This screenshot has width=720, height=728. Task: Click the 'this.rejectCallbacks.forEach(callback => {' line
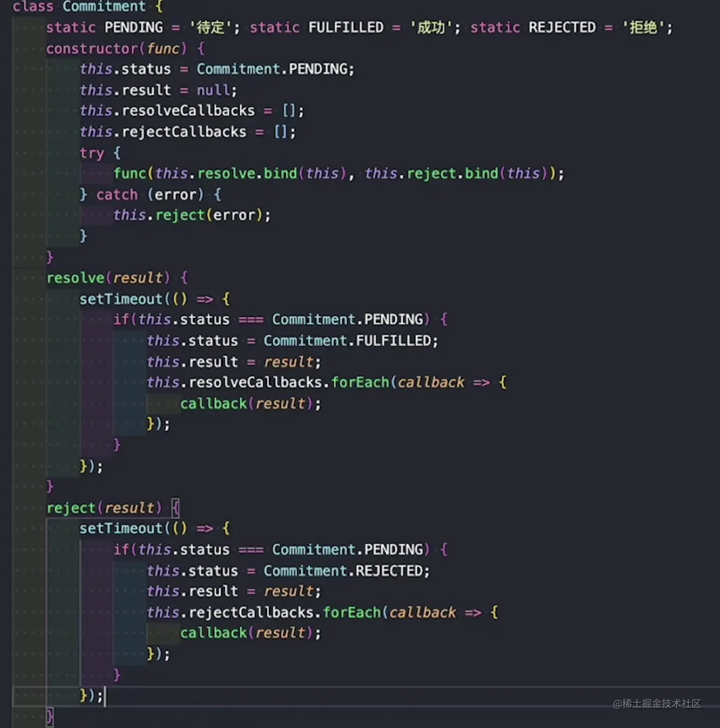pos(323,612)
